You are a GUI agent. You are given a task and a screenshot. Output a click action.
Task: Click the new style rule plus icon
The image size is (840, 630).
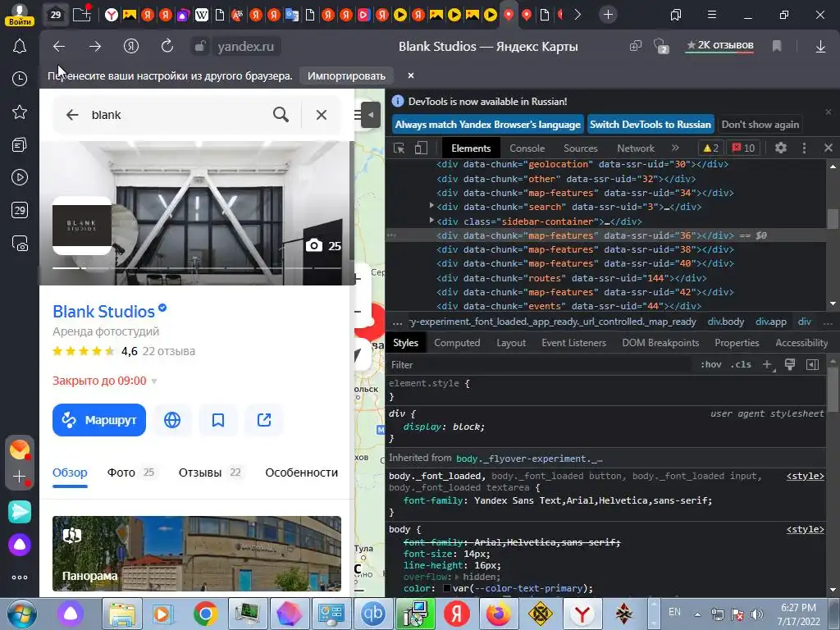point(768,365)
